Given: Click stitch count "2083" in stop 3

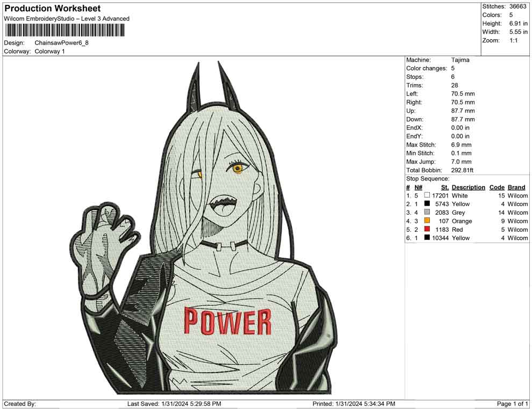Looking at the screenshot, I should click(442, 213).
